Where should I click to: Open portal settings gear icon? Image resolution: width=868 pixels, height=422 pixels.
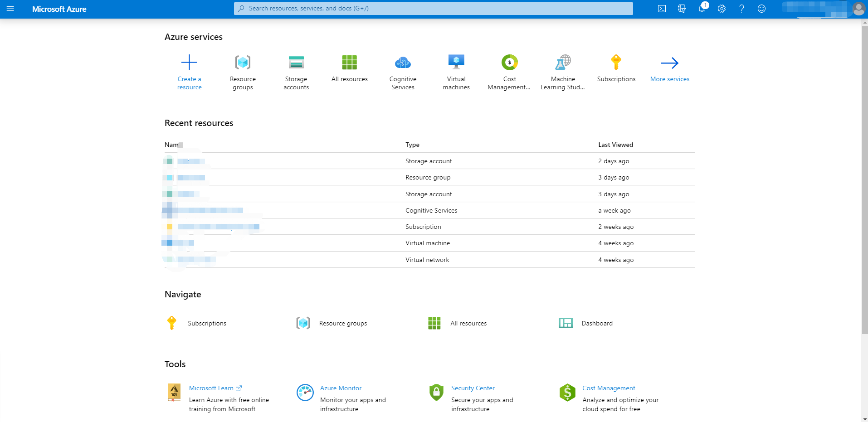[722, 9]
